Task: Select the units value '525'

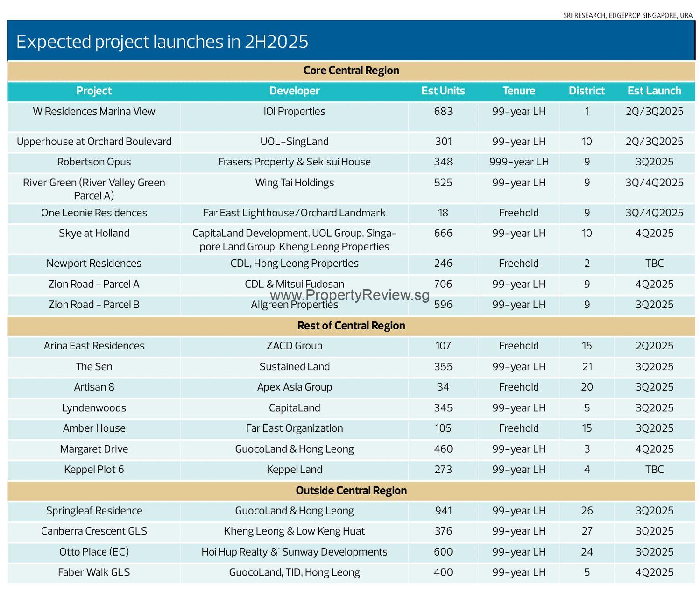Action: [x=443, y=183]
